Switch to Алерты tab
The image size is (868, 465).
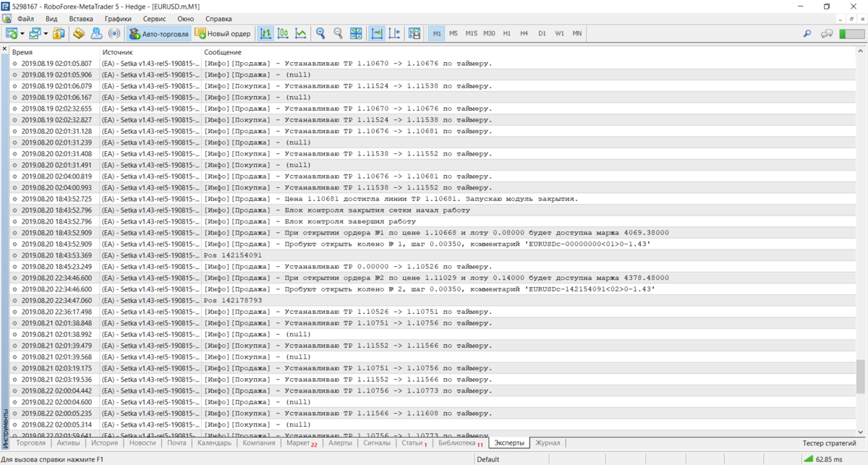point(340,443)
